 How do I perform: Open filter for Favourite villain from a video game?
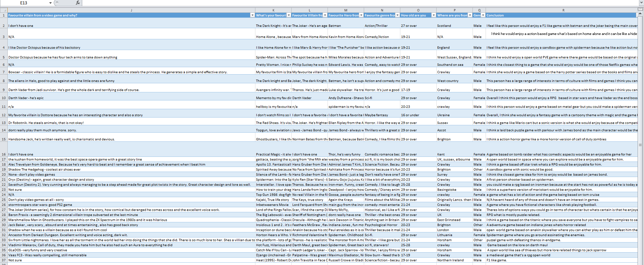pyautogui.click(x=252, y=15)
